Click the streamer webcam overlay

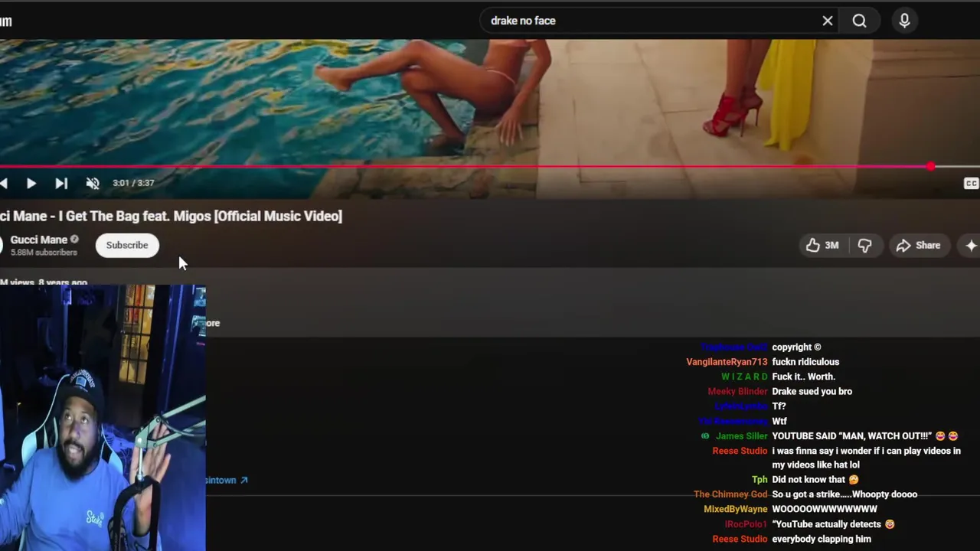(103, 418)
